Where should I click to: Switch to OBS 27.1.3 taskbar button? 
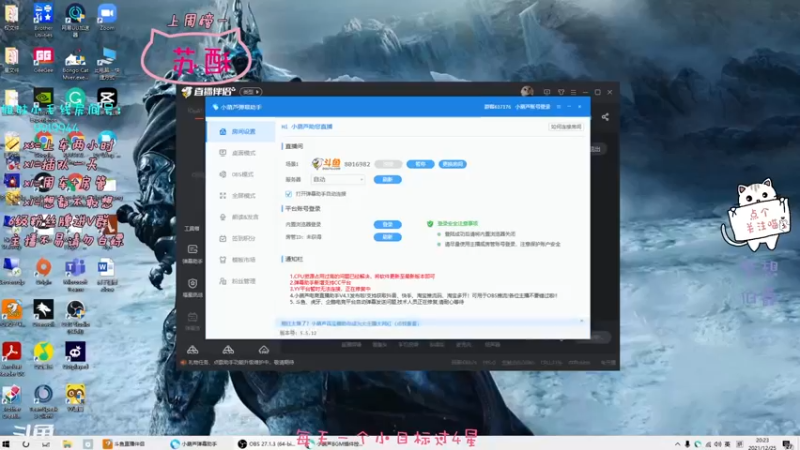pos(266,444)
